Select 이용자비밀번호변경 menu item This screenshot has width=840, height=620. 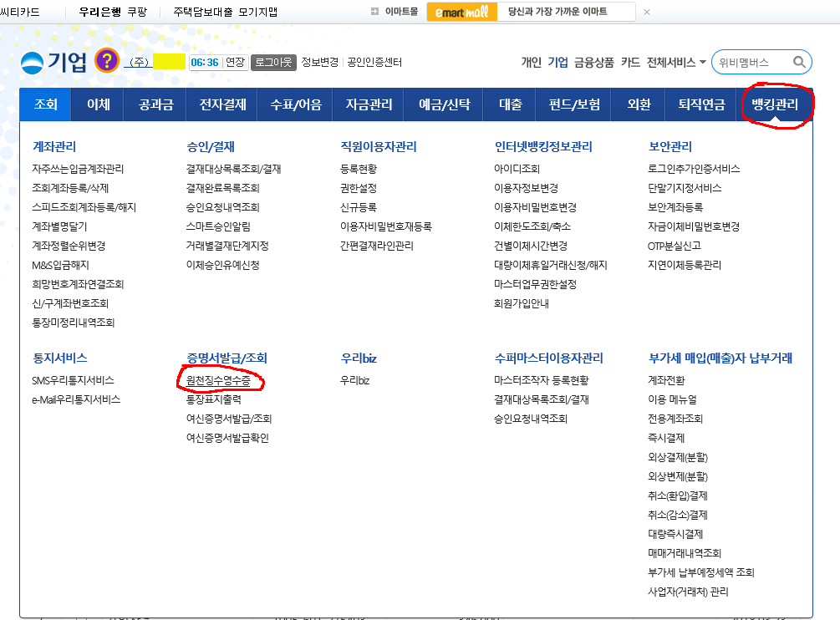(x=535, y=208)
